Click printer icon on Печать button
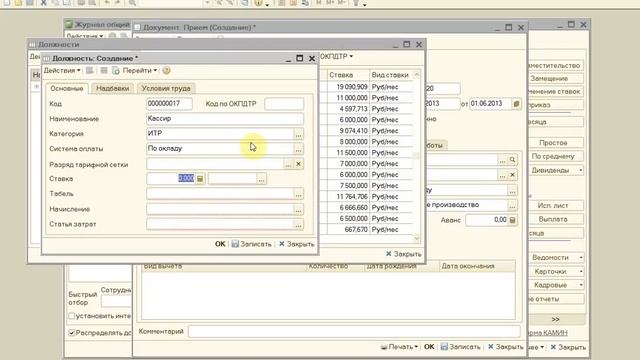 (384, 347)
